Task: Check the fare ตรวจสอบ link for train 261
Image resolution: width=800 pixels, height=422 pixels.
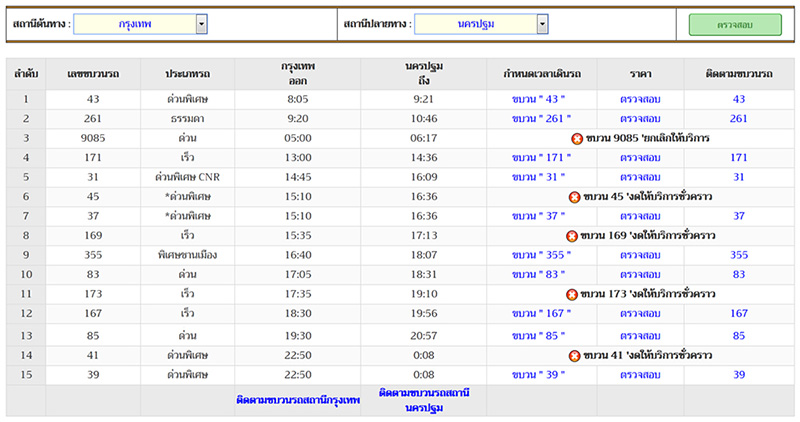Action: (x=641, y=119)
